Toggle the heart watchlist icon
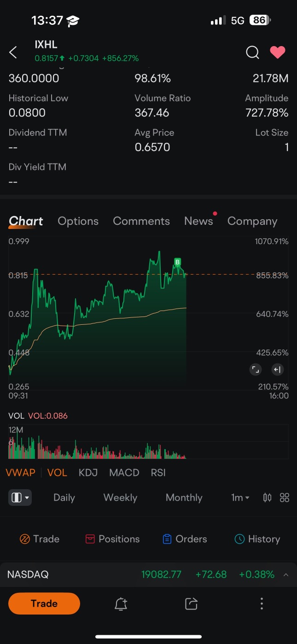Image resolution: width=297 pixels, height=644 pixels. [x=278, y=53]
